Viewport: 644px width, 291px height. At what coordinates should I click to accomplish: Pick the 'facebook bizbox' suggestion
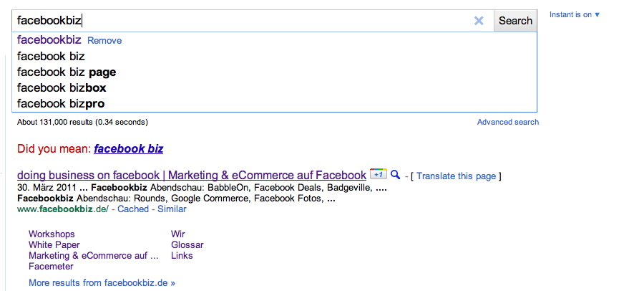coord(62,87)
